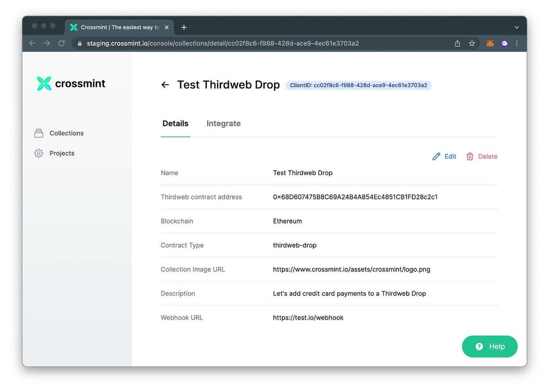Open the purple ghost extension icon
This screenshot has height=392, width=556.
point(504,43)
